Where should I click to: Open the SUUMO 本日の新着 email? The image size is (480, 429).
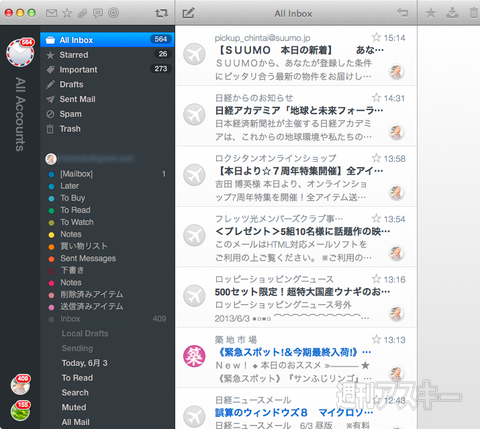click(296, 56)
